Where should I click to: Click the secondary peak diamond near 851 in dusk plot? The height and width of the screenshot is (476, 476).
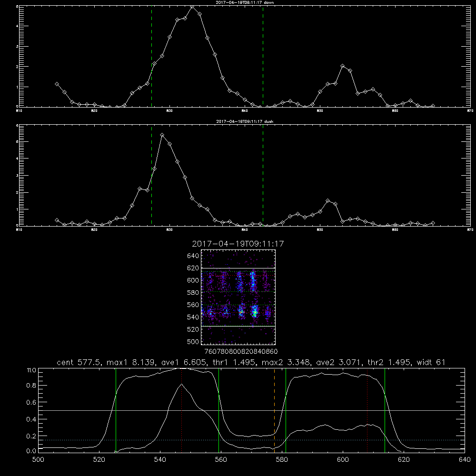[327, 201]
